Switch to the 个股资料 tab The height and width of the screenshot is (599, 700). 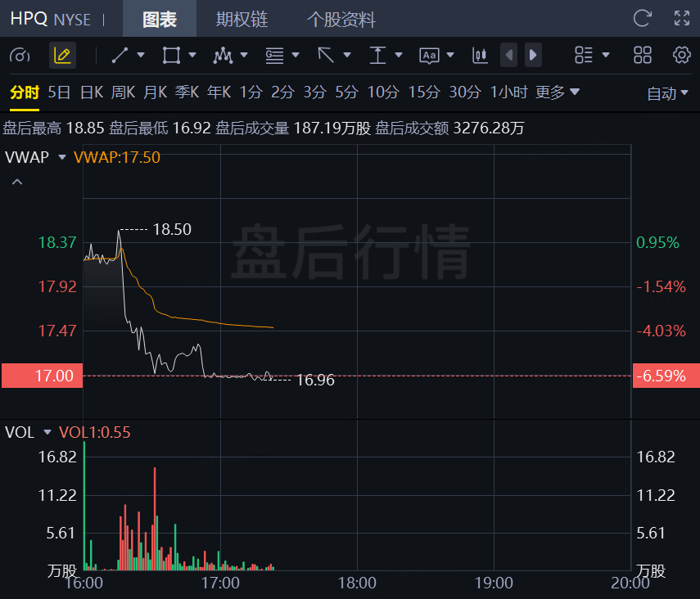click(x=341, y=19)
